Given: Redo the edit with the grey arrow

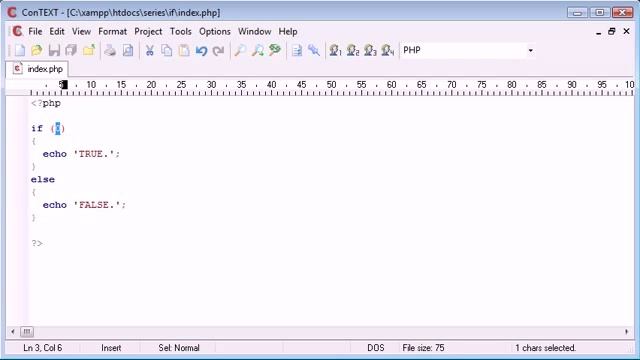Looking at the screenshot, I should coord(219,51).
